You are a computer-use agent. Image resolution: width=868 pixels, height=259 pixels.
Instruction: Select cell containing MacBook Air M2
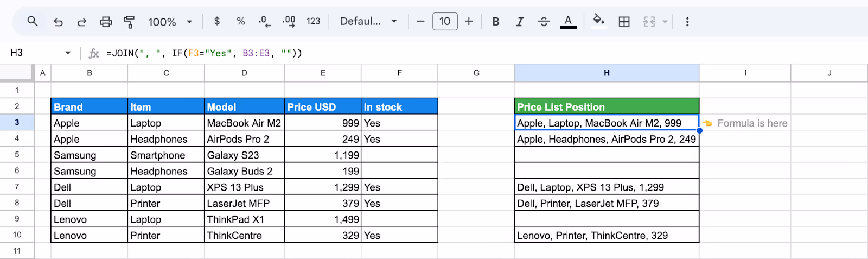coord(244,123)
